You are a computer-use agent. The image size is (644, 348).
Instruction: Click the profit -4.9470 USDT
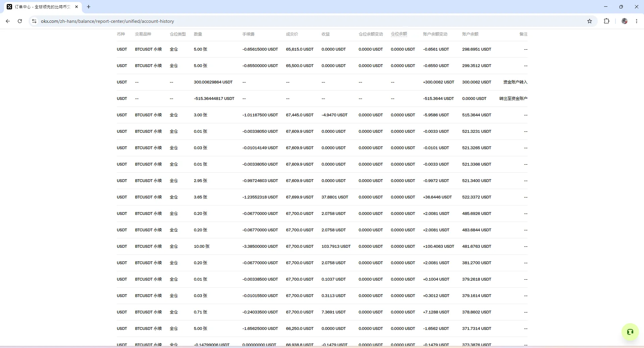(335, 115)
